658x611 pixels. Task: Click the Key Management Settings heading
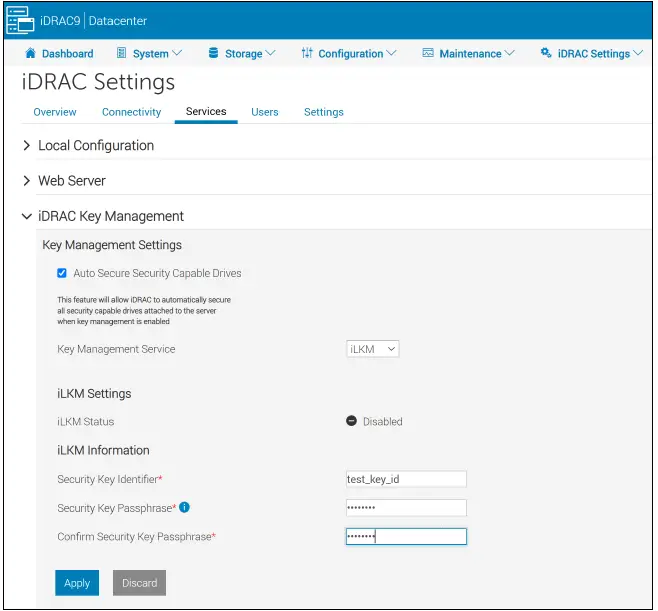pyautogui.click(x=112, y=245)
